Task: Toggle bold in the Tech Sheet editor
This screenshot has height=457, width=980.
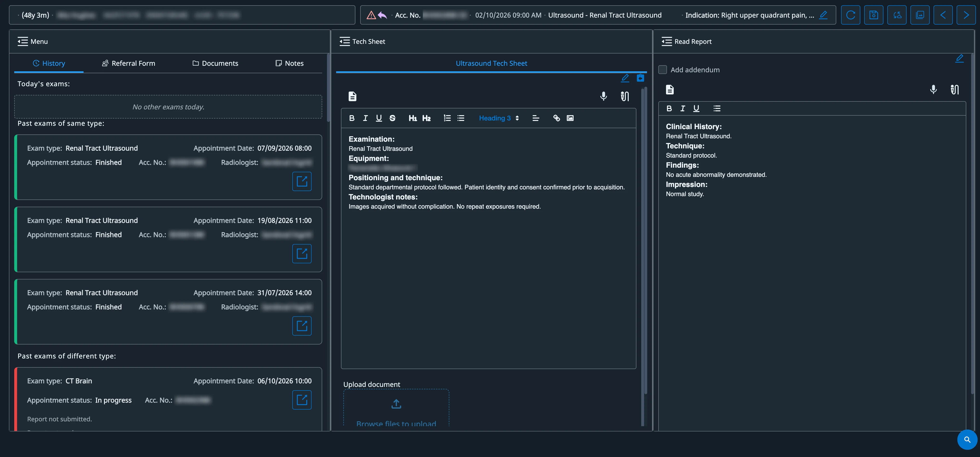Action: click(x=352, y=118)
